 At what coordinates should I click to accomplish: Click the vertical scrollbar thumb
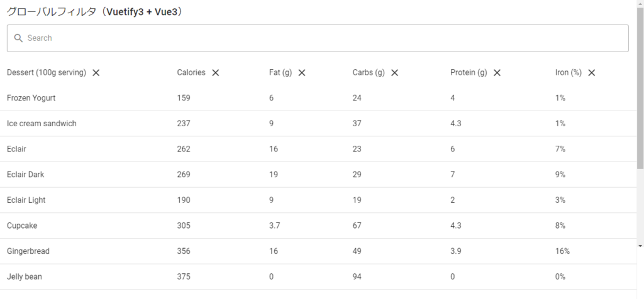click(x=640, y=88)
